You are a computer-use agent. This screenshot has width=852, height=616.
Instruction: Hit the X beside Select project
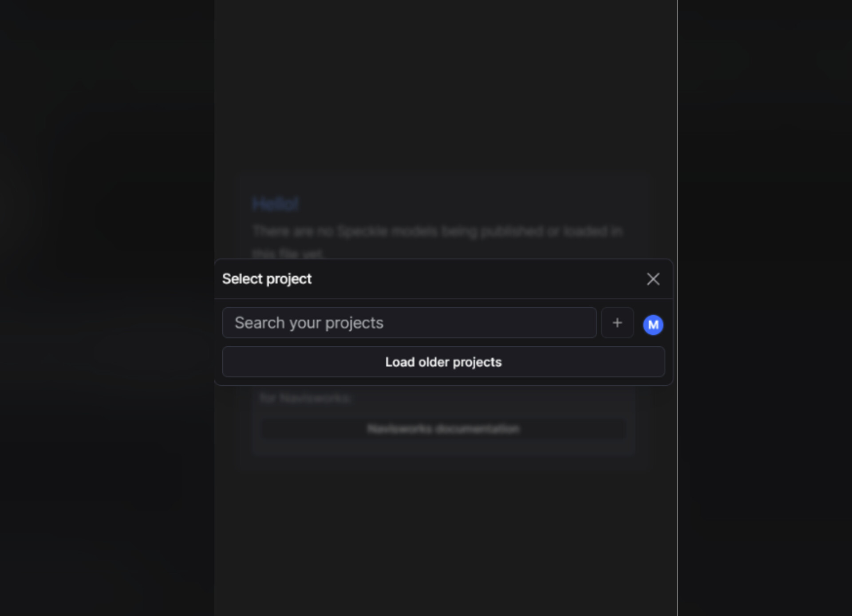point(653,279)
